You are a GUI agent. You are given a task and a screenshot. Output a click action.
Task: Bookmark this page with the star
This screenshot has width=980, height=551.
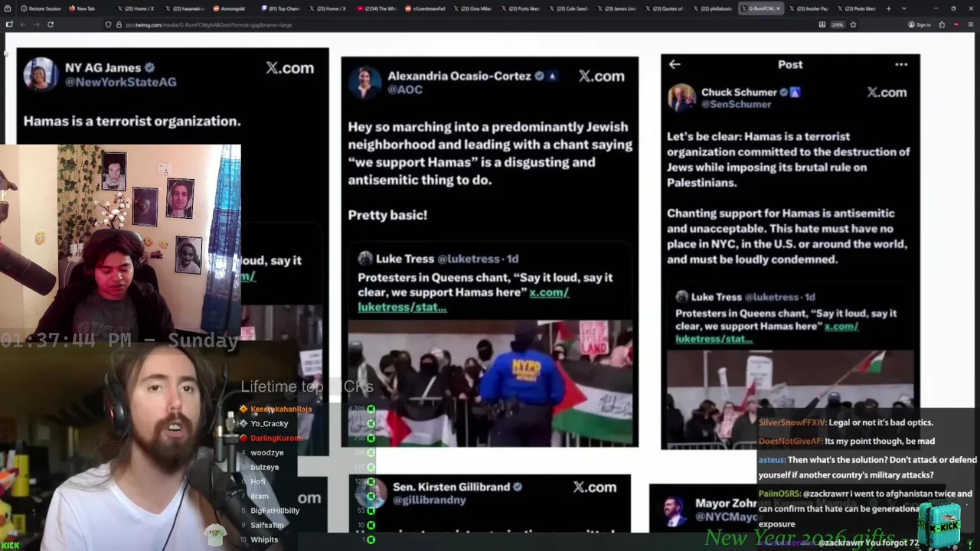[853, 24]
